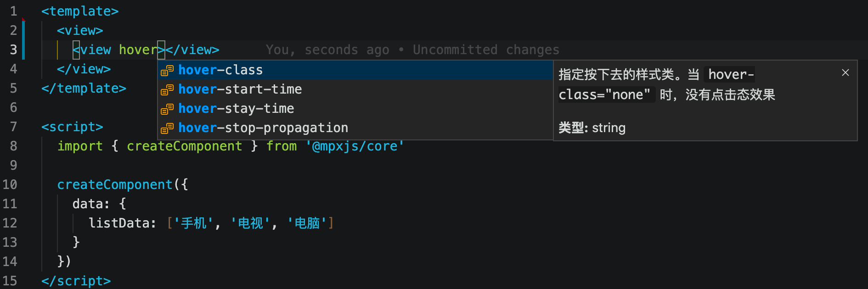Select the hover-class suggestion
The height and width of the screenshot is (289, 868).
coord(355,70)
